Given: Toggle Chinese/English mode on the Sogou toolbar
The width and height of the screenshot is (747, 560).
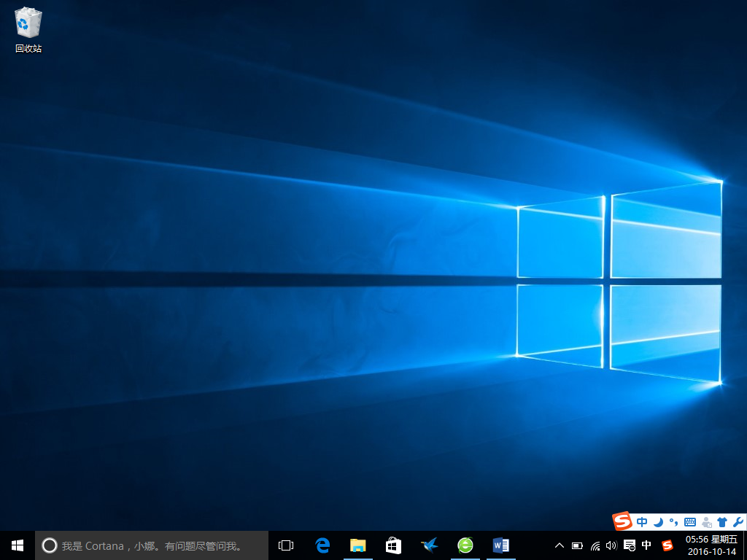Looking at the screenshot, I should (642, 522).
